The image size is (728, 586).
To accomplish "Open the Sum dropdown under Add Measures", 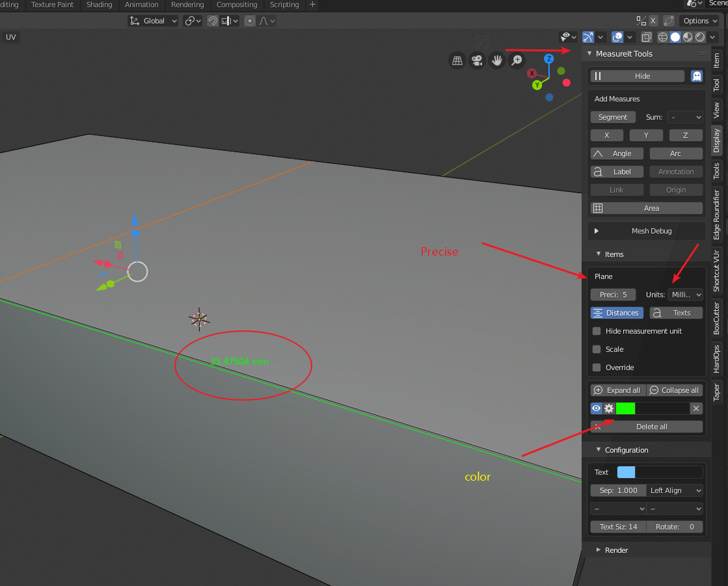I will tap(685, 117).
